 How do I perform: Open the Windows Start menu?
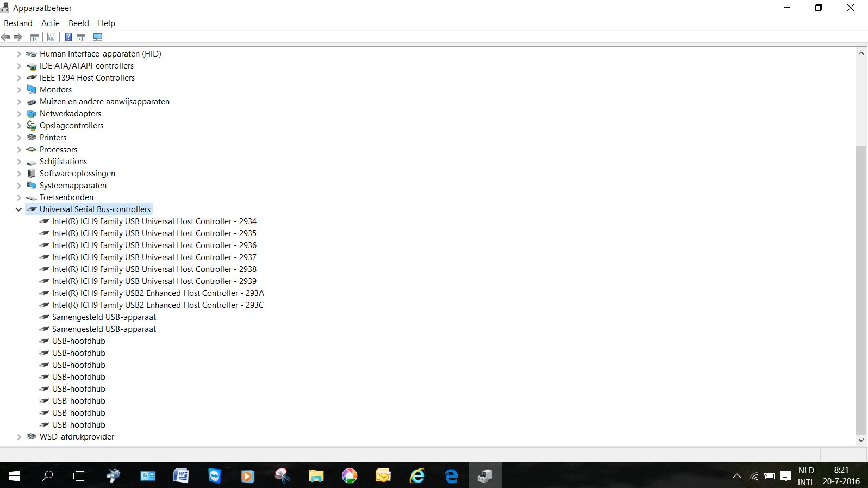pos(15,476)
